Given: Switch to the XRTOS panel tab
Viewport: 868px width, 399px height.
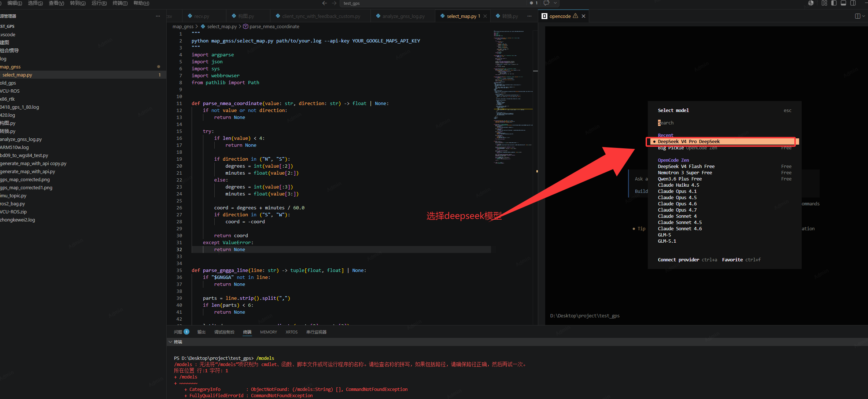Looking at the screenshot, I should click(x=292, y=332).
